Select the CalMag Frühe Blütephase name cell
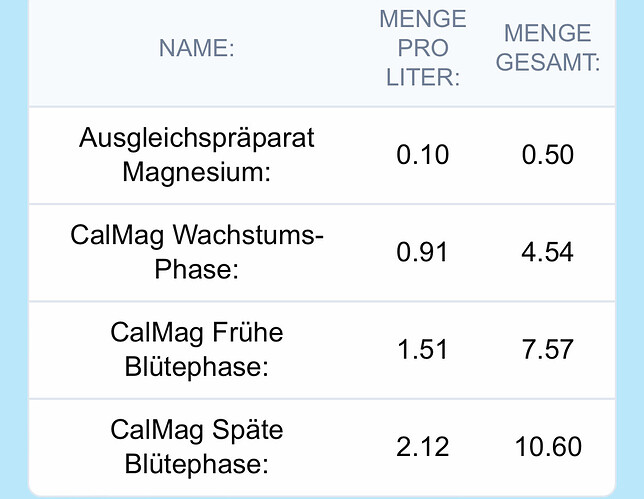Image resolution: width=644 pixels, height=499 pixels. tap(196, 349)
